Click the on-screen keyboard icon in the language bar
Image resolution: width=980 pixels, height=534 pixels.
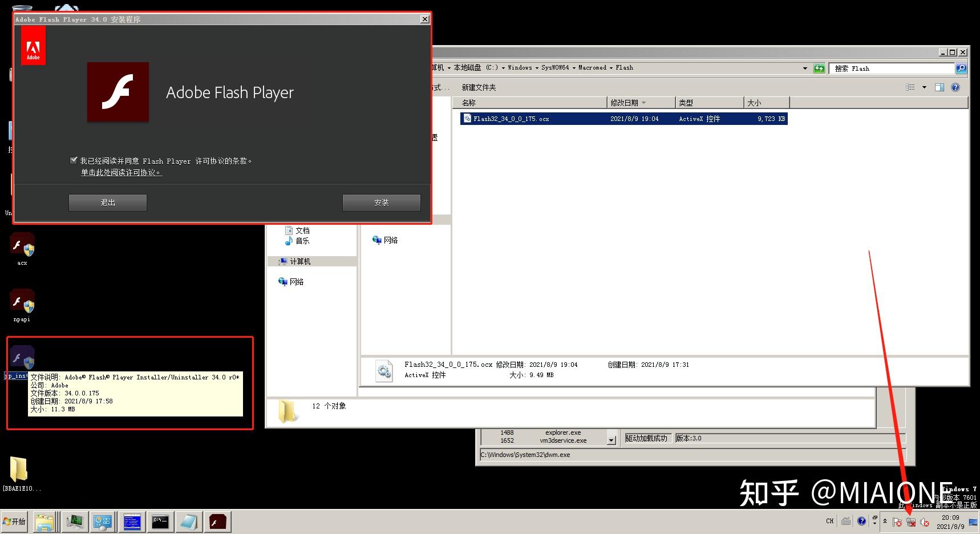(x=846, y=521)
